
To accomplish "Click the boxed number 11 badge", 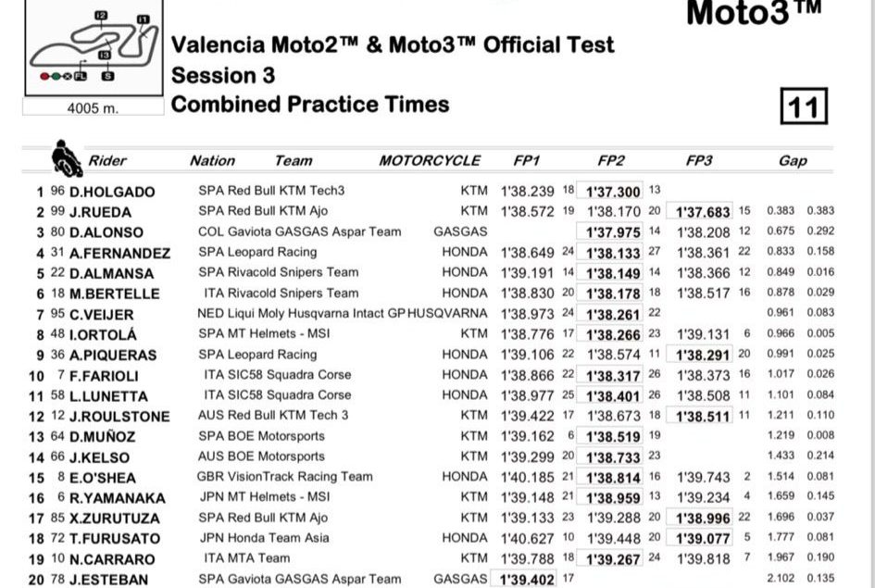I will tap(803, 107).
